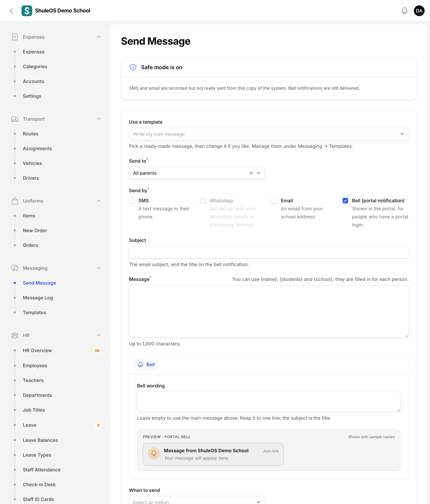Select the Bell preview tab
430x504 pixels.
click(x=146, y=365)
